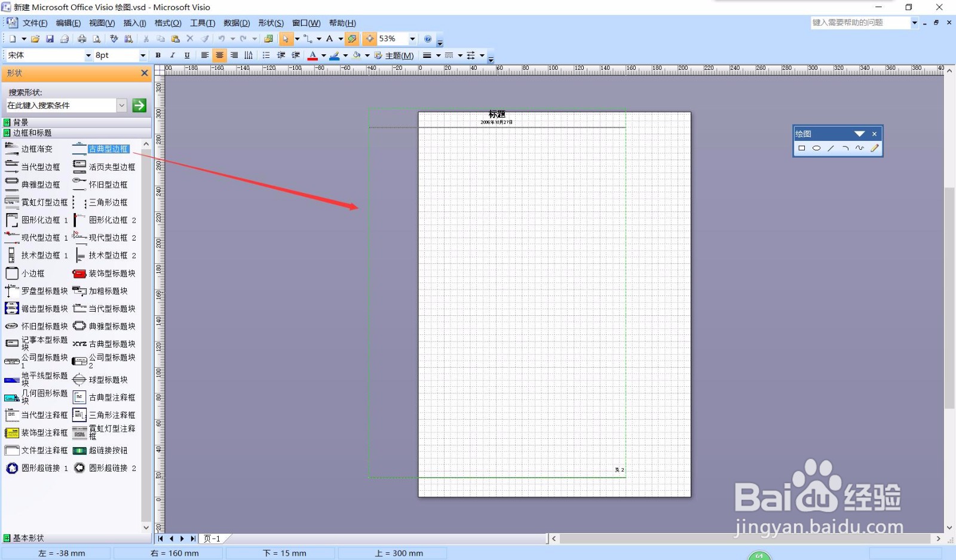This screenshot has height=560, width=956.
Task: Toggle the Pan and Zoom button
Action: 370,39
